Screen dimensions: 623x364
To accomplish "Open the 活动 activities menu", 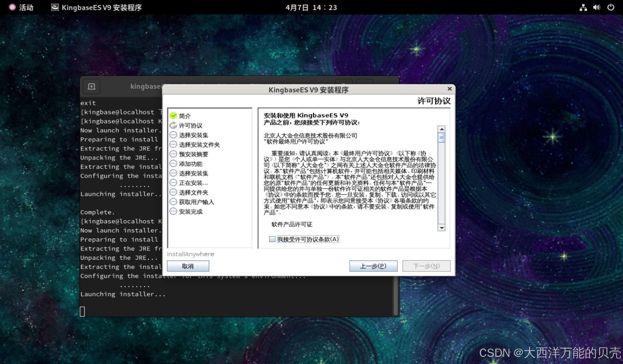I will (x=21, y=7).
